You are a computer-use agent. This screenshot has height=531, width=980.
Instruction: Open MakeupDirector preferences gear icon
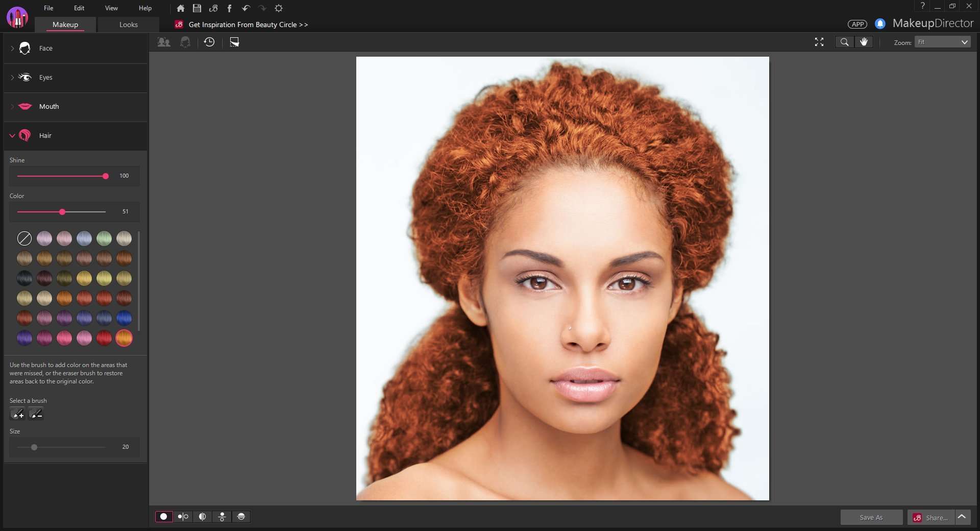[279, 8]
